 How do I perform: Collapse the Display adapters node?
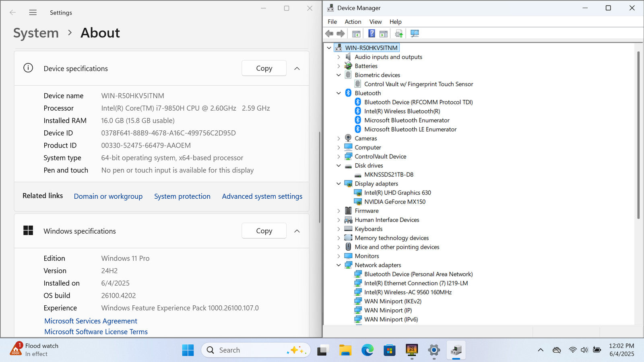tap(339, 184)
